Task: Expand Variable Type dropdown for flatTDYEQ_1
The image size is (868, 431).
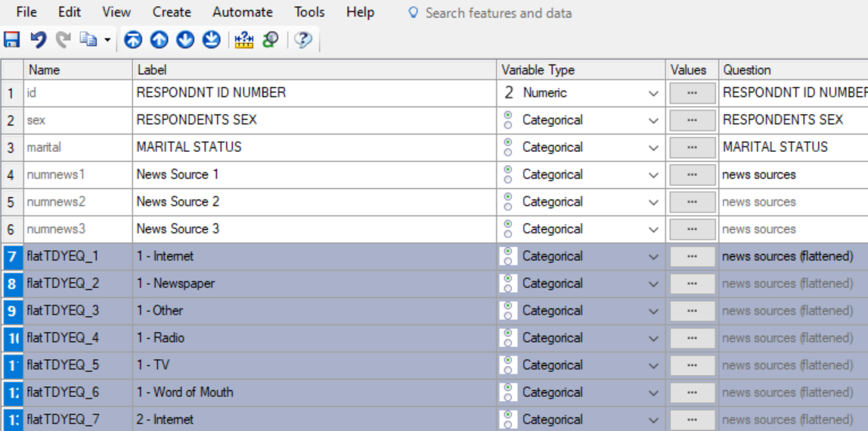Action: click(x=653, y=257)
